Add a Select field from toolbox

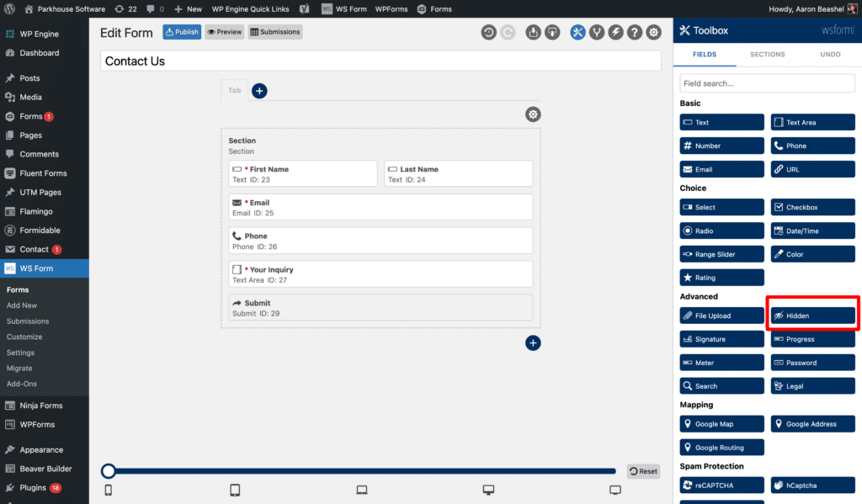click(x=721, y=207)
